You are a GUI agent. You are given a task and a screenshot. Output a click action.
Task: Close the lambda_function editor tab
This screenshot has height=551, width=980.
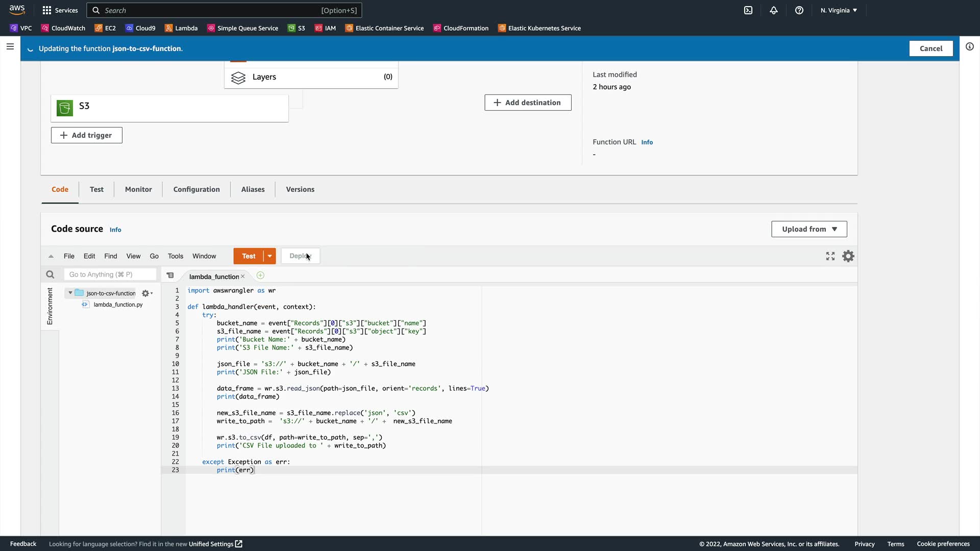click(x=243, y=277)
